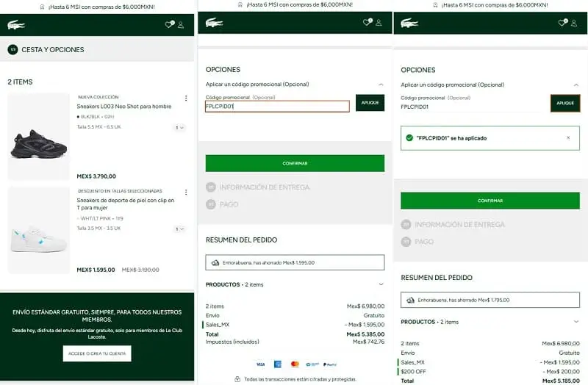The width and height of the screenshot is (588, 385).
Task: Click "NUEVA COLECCIÓN" tag on first product
Action: (x=98, y=97)
